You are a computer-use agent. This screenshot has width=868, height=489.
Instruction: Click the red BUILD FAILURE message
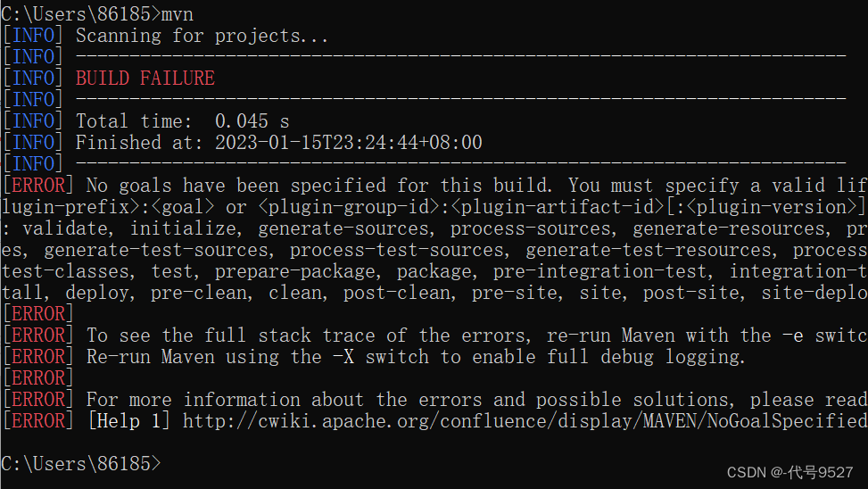point(145,79)
